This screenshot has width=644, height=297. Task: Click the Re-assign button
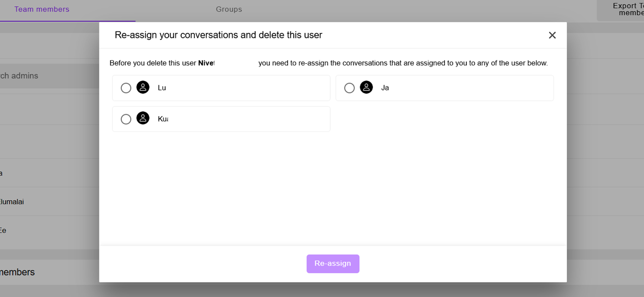[333, 264]
